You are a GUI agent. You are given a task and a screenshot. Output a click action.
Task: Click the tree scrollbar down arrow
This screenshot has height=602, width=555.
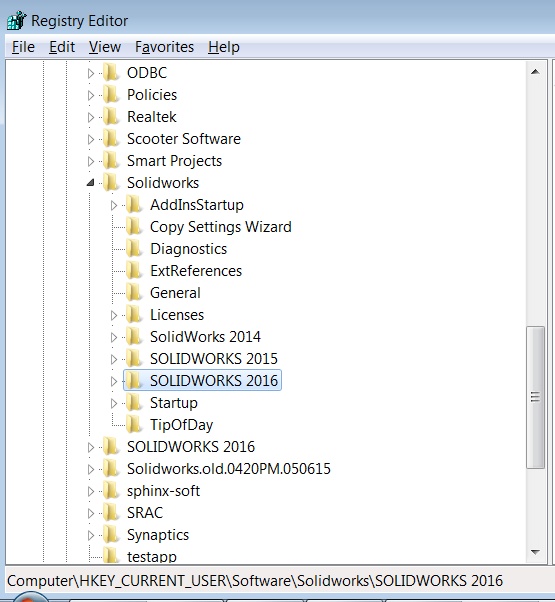(535, 552)
